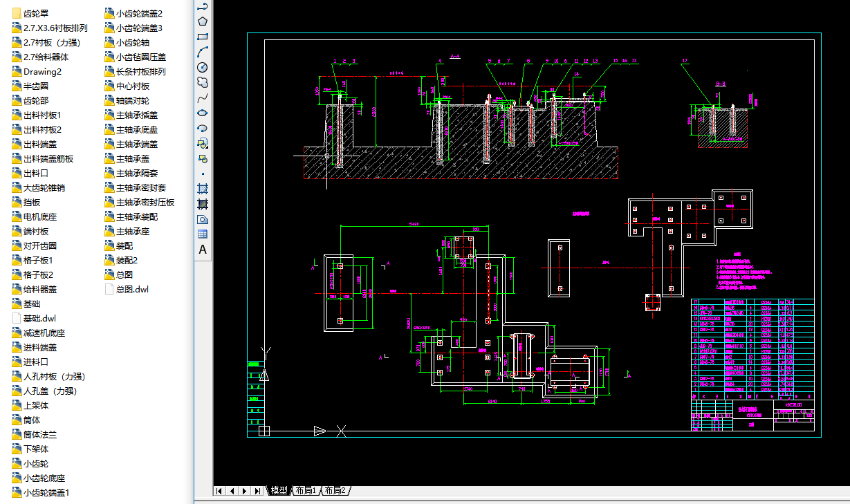
Task: Select the 长条衬板排列 file
Action: pyautogui.click(x=136, y=71)
